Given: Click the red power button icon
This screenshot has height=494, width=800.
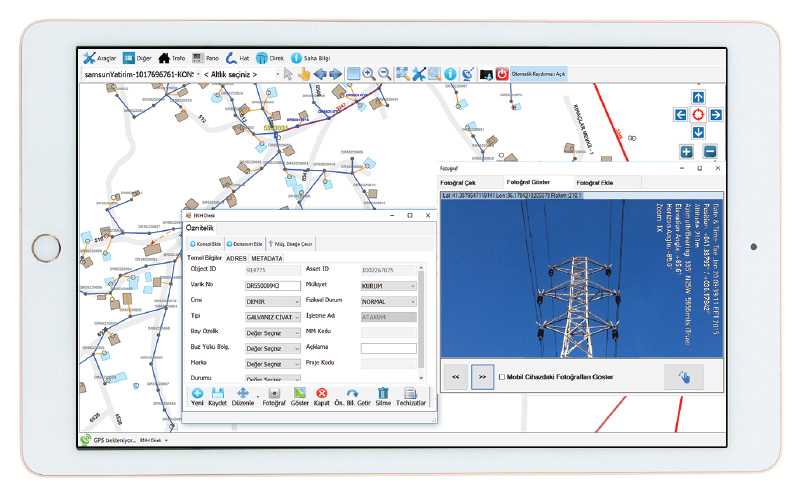Looking at the screenshot, I should [x=502, y=75].
